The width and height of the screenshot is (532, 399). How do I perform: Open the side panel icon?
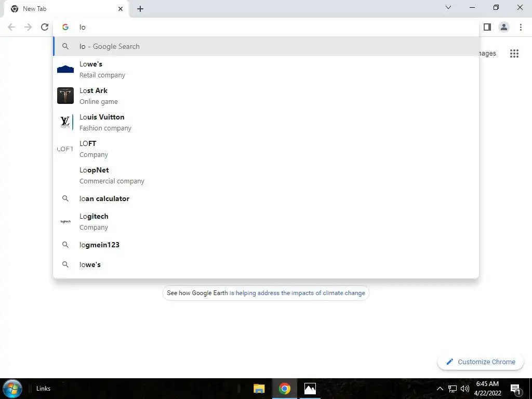pyautogui.click(x=487, y=27)
